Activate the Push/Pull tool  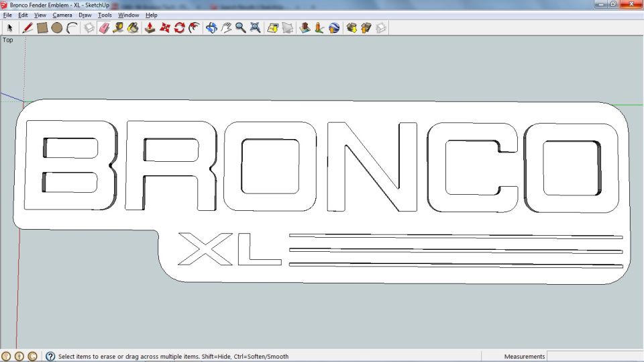tap(150, 28)
